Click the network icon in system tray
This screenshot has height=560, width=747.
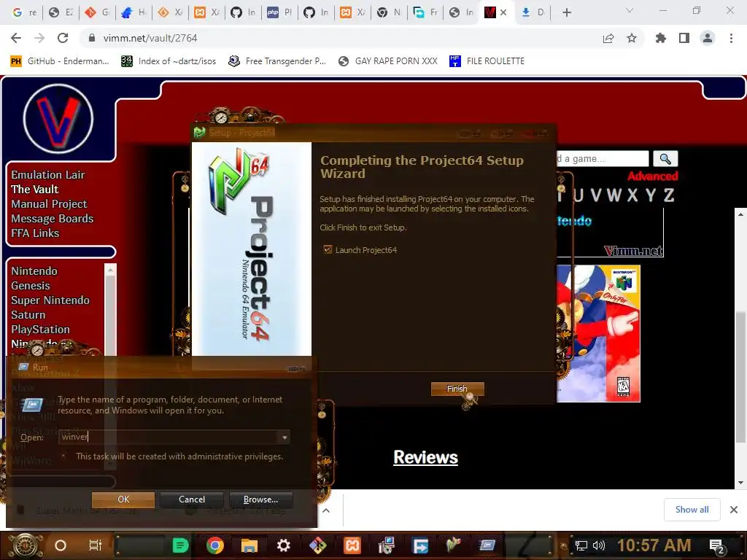pyautogui.click(x=581, y=545)
